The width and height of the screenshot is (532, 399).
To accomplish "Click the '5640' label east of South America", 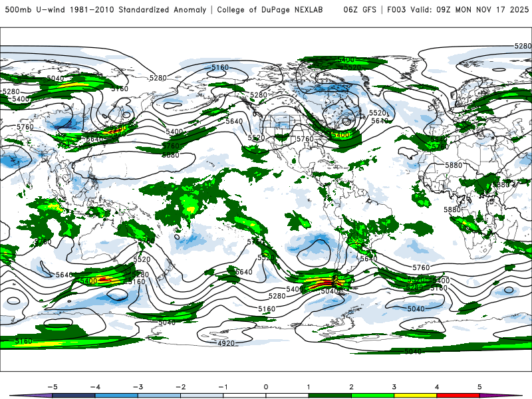I will tap(369, 259).
